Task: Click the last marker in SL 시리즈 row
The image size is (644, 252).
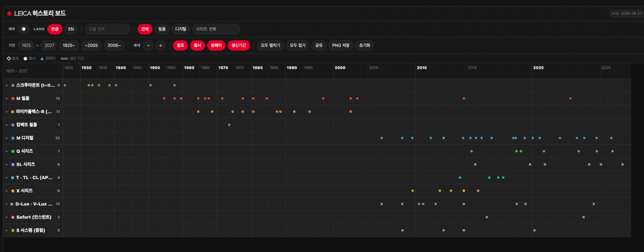Action: click(x=623, y=164)
